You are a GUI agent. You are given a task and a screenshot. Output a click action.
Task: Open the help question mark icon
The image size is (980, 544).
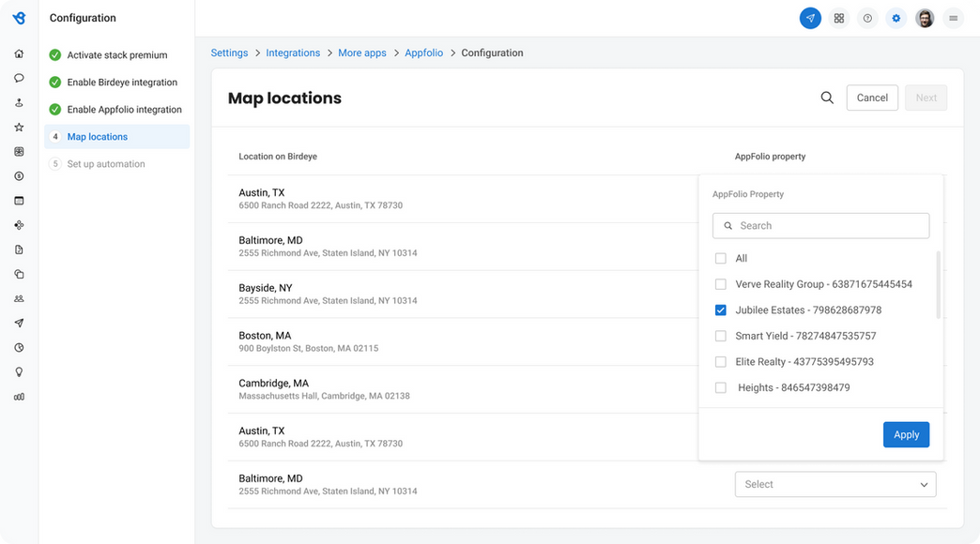(x=867, y=18)
